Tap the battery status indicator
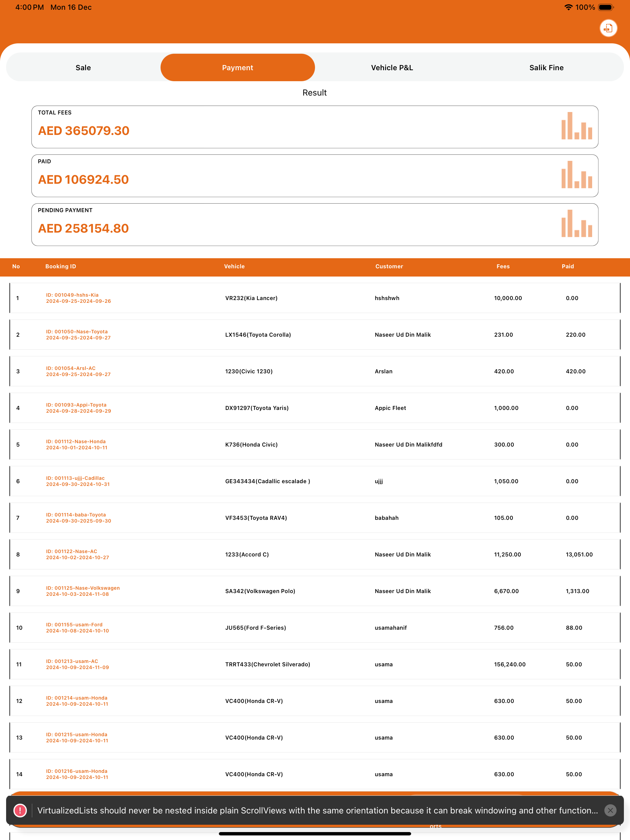 [x=606, y=7]
